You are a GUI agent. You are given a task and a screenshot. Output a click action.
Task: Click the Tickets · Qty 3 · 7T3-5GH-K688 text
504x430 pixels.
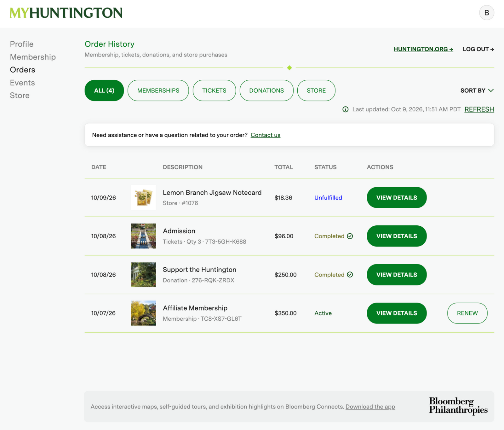(x=204, y=242)
